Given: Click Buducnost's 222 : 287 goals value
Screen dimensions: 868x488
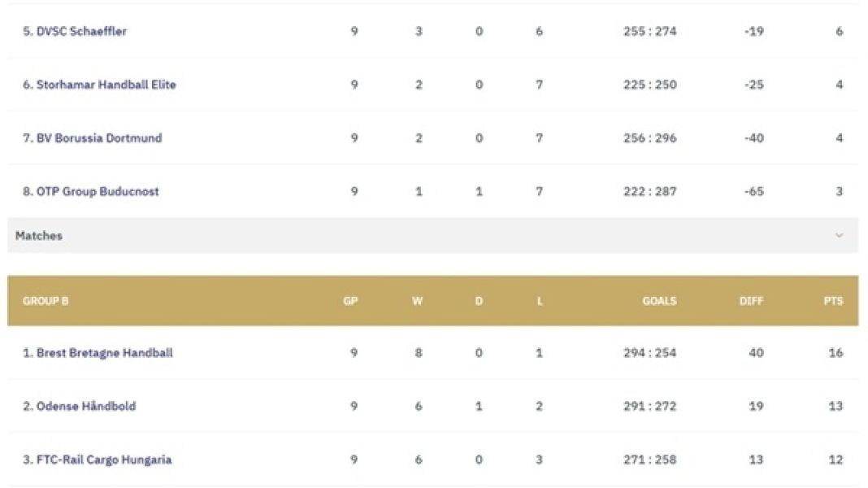Looking at the screenshot, I should pos(651,192).
